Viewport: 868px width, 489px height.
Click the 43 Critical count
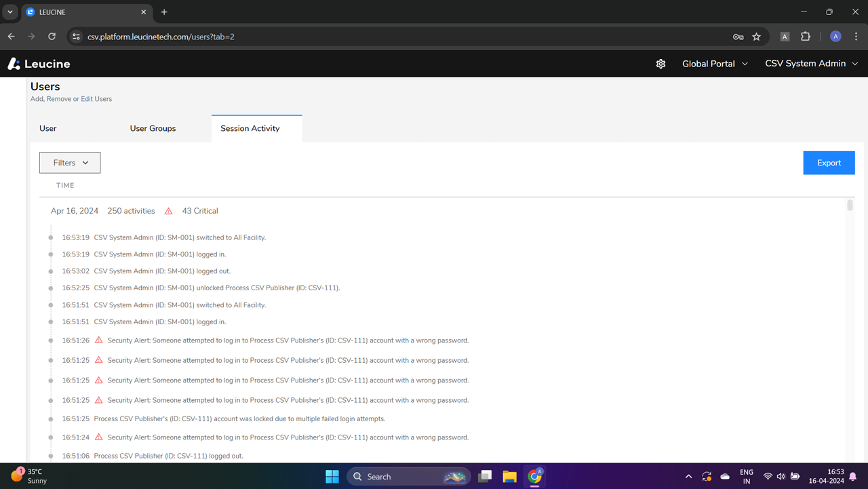pos(200,211)
